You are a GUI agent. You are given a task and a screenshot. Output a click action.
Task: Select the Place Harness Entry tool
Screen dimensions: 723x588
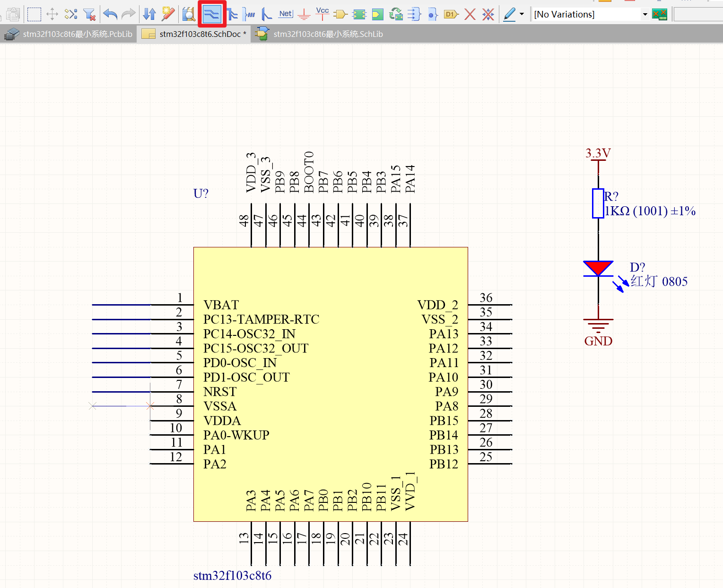433,14
